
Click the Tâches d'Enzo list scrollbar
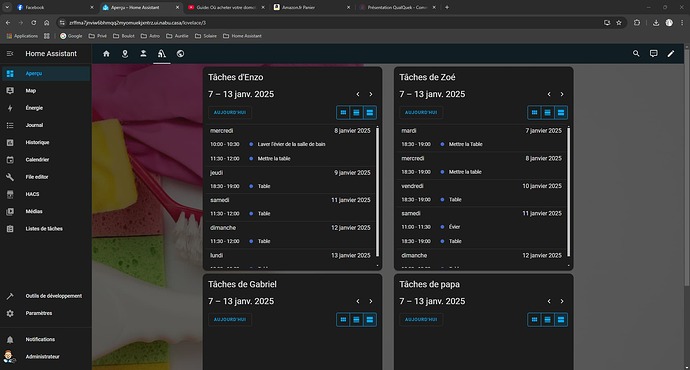(377, 191)
